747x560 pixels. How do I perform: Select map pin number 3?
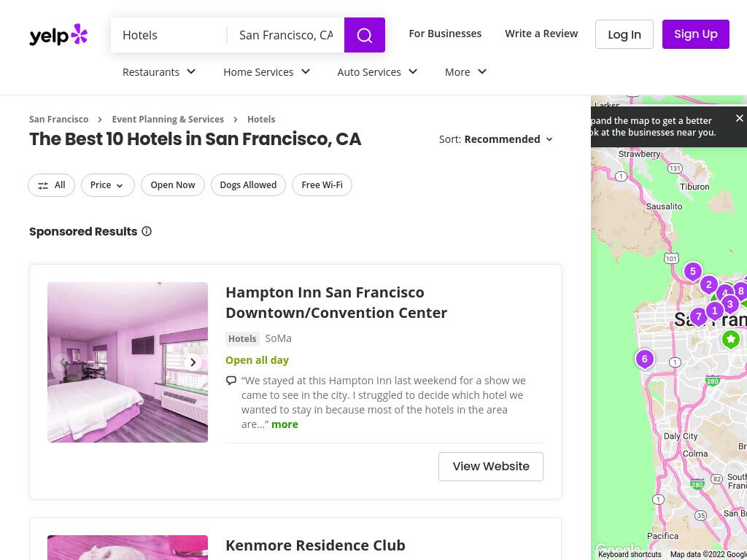pos(729,304)
